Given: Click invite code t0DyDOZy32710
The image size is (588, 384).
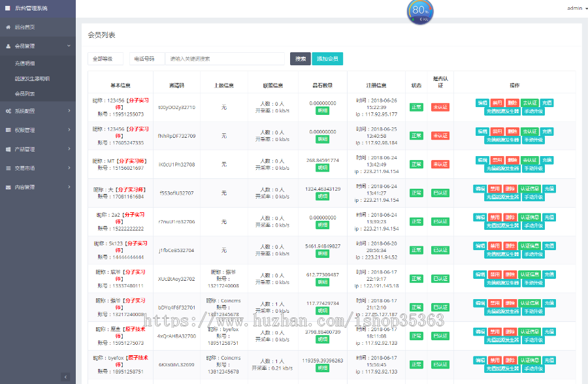Looking at the screenshot, I should [176, 107].
